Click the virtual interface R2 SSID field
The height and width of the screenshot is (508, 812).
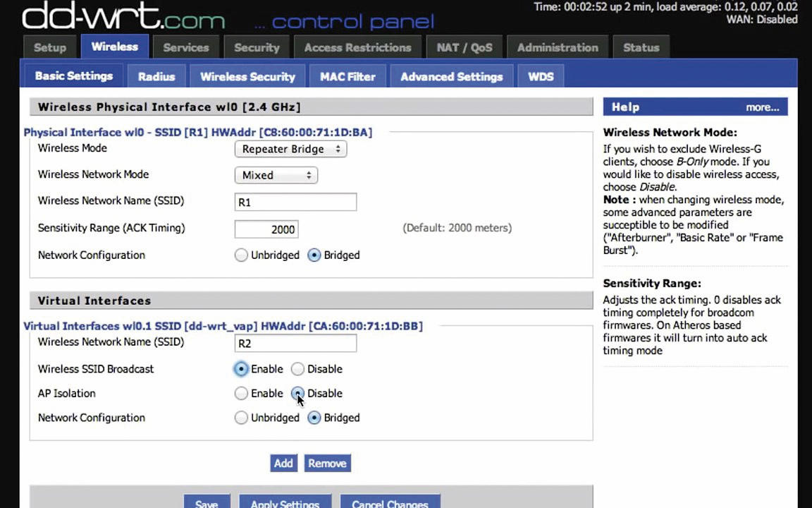296,343
